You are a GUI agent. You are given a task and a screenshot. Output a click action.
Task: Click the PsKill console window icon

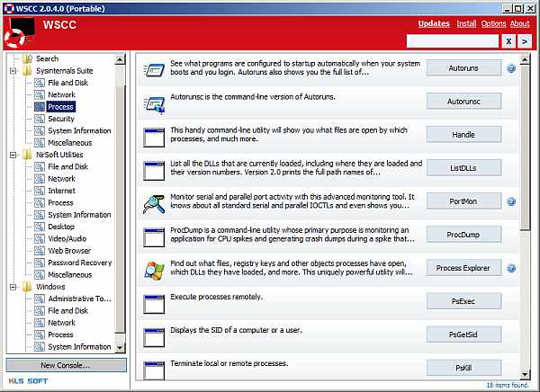154,370
